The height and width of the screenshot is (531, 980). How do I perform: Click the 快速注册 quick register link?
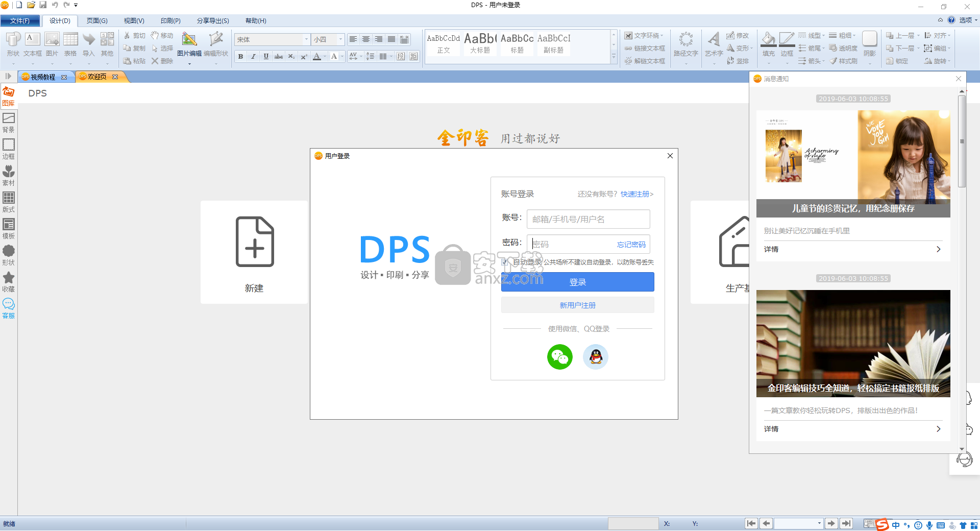click(x=635, y=194)
